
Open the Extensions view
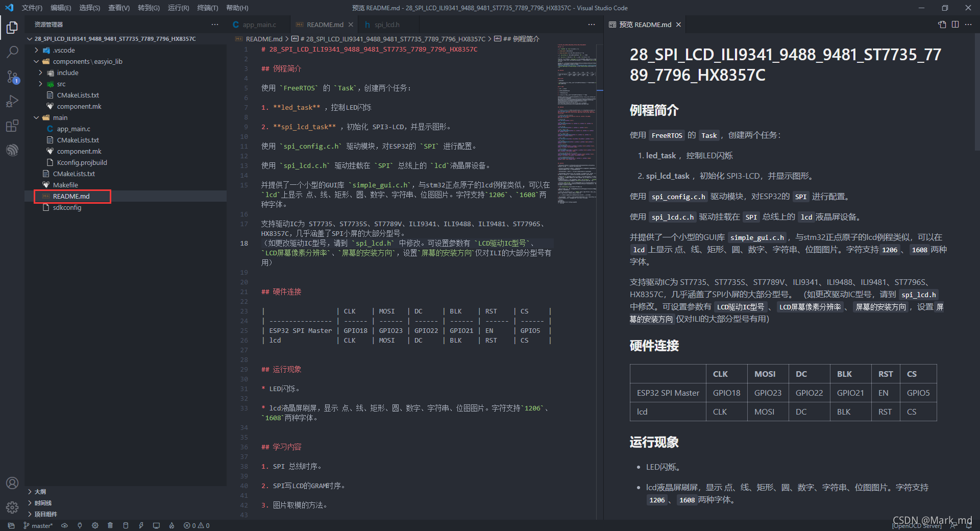click(12, 126)
